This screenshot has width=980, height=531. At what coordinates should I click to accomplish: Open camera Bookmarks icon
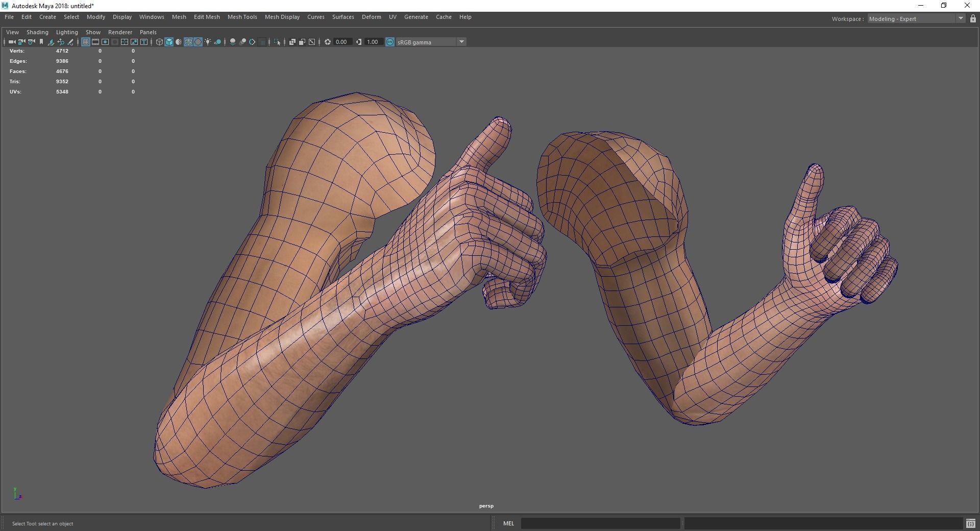coord(41,42)
